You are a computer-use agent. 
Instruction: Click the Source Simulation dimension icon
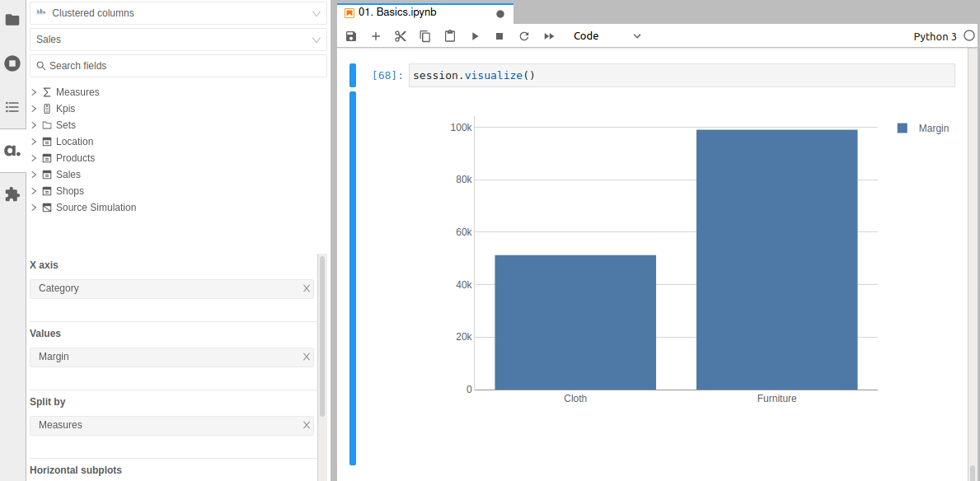[x=47, y=208]
